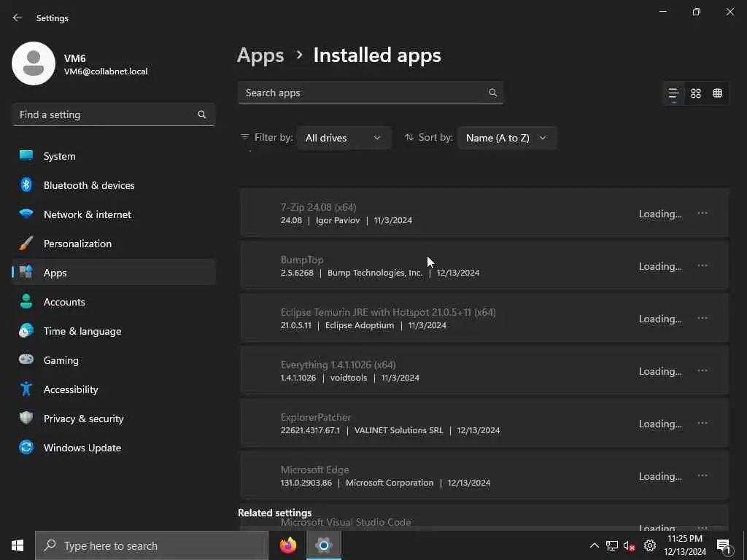Viewport: 747px width, 560px height.
Task: Open the System settings section
Action: pos(59,156)
